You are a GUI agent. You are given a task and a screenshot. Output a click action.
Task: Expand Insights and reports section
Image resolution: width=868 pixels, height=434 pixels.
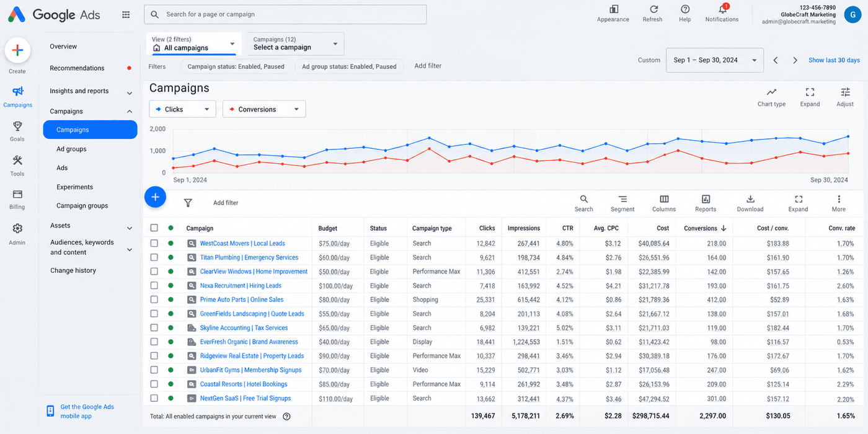(130, 93)
